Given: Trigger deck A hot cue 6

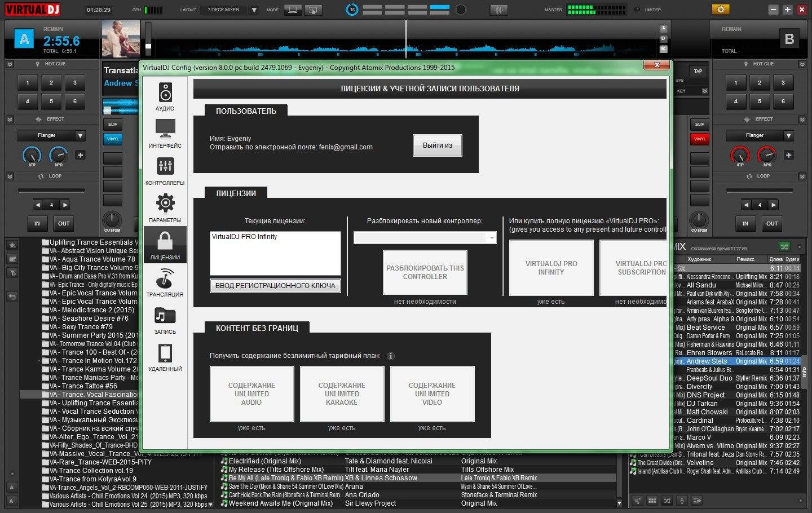Looking at the screenshot, I should (x=75, y=101).
